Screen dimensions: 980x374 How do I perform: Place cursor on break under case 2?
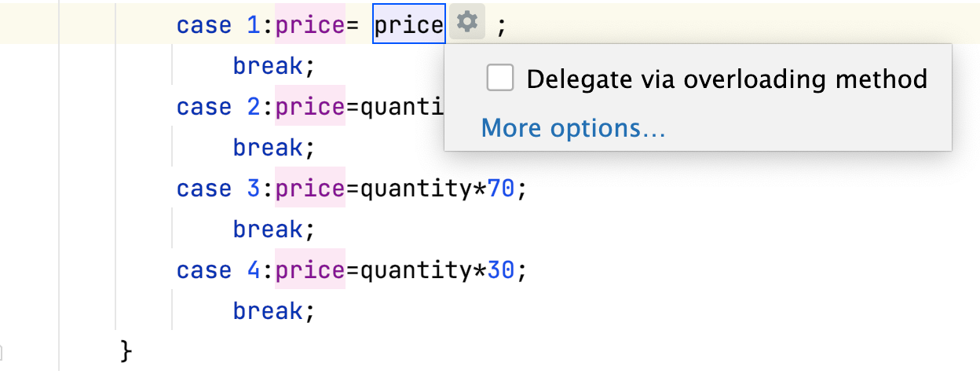click(268, 148)
